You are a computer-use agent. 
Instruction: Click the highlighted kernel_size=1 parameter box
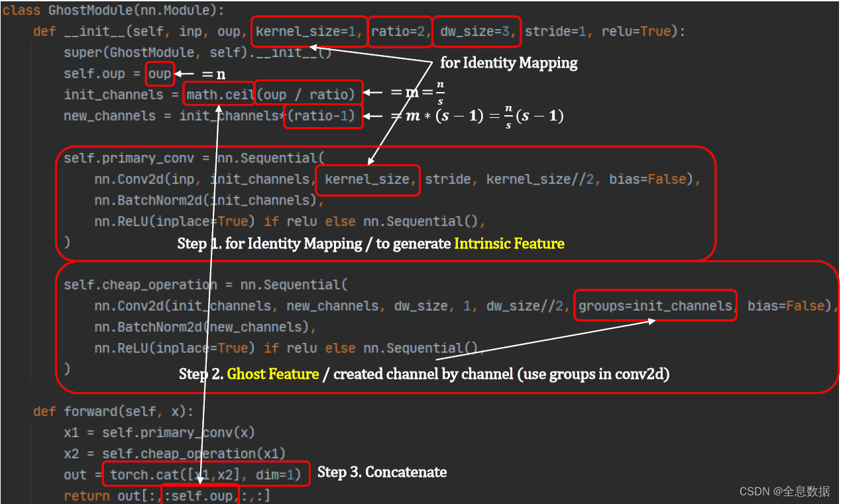(x=309, y=31)
